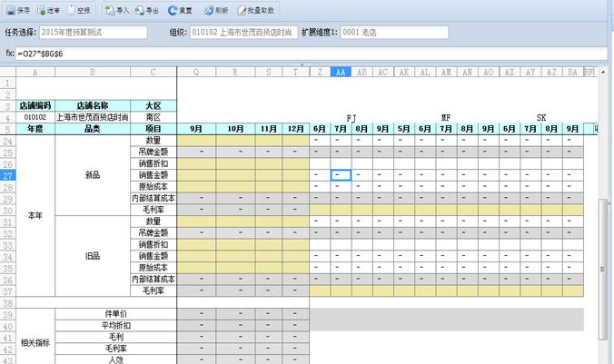Image resolution: width=614 pixels, height=364 pixels.
Task: Click the 批量取数 toolbar button
Action: coord(256,11)
